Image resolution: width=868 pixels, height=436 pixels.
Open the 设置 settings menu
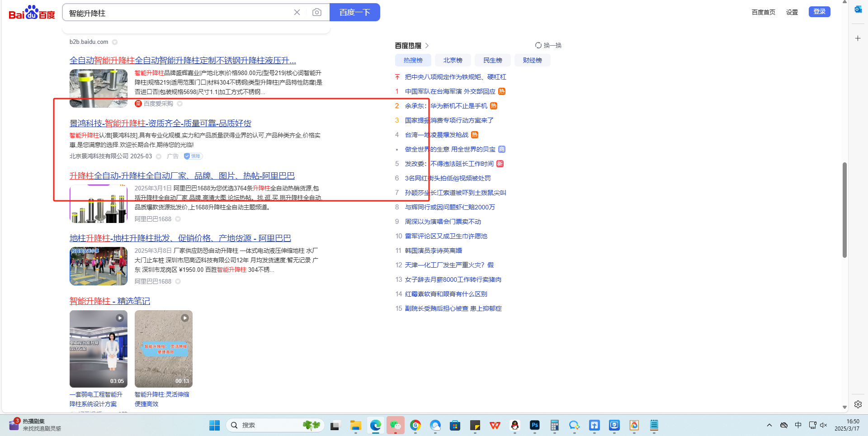(x=792, y=12)
